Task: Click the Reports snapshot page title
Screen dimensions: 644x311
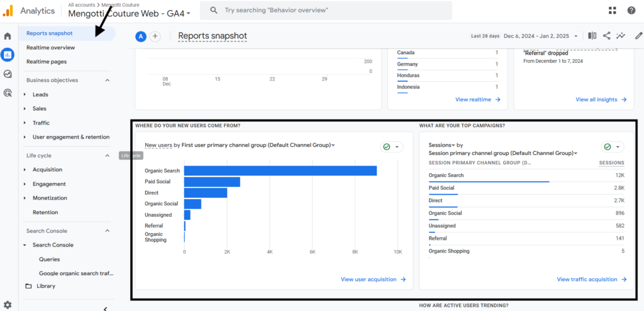Action: tap(213, 37)
